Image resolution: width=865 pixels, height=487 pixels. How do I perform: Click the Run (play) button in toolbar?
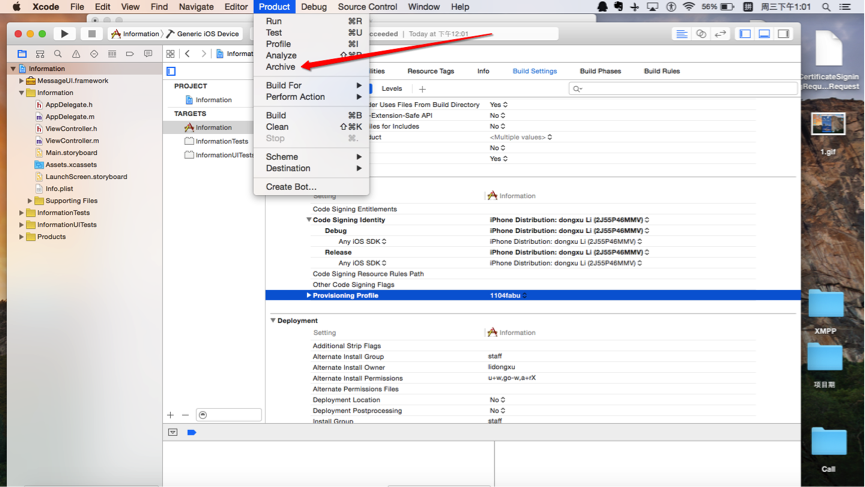tap(65, 34)
